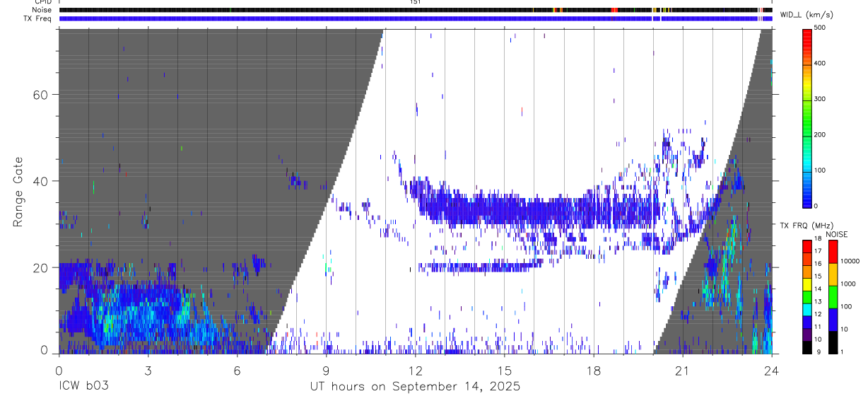Click the blue segment of NOISE color bar
This screenshot has height=401, width=868.
[x=832, y=318]
